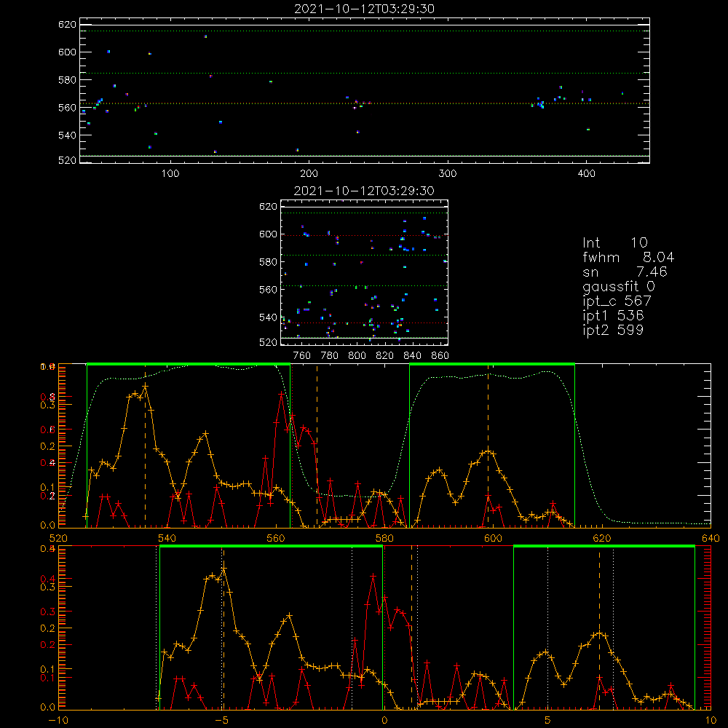The height and width of the screenshot is (728, 728).
Task: Click dashed orange marker near 536 in third plot
Action: click(x=146, y=446)
